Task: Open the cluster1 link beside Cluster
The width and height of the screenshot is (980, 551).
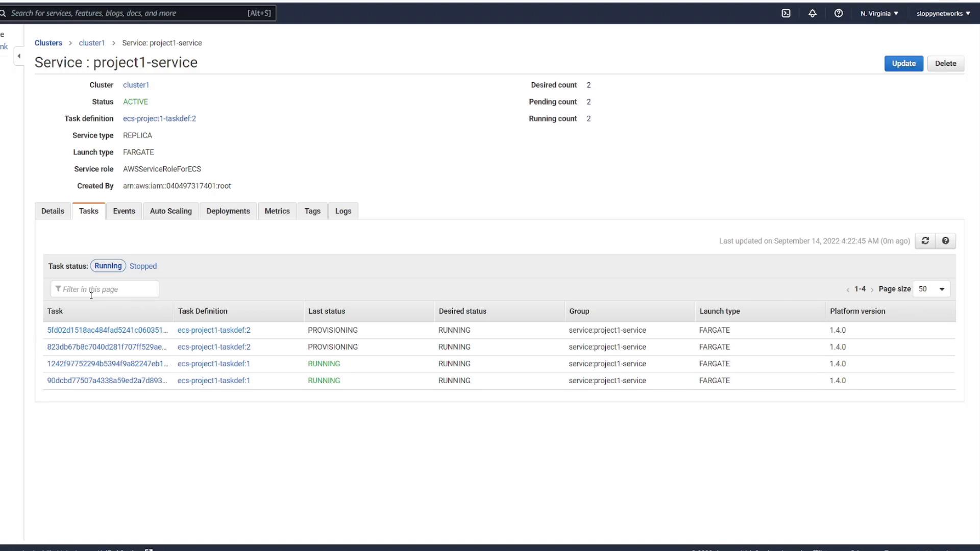Action: (x=136, y=85)
